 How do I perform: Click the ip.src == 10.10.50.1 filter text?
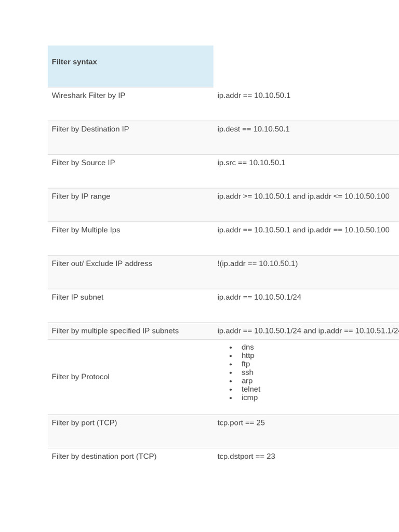click(251, 163)
